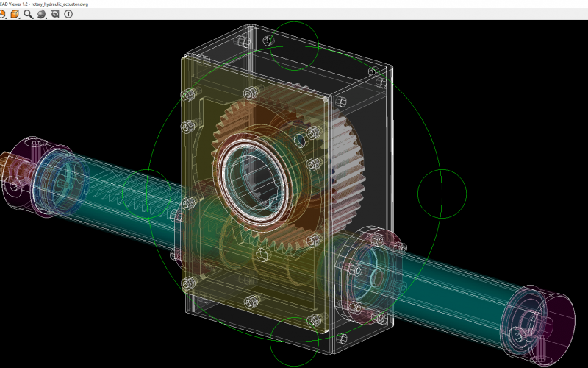
Task: Click the gray sphere shading icon
Action: (x=41, y=14)
